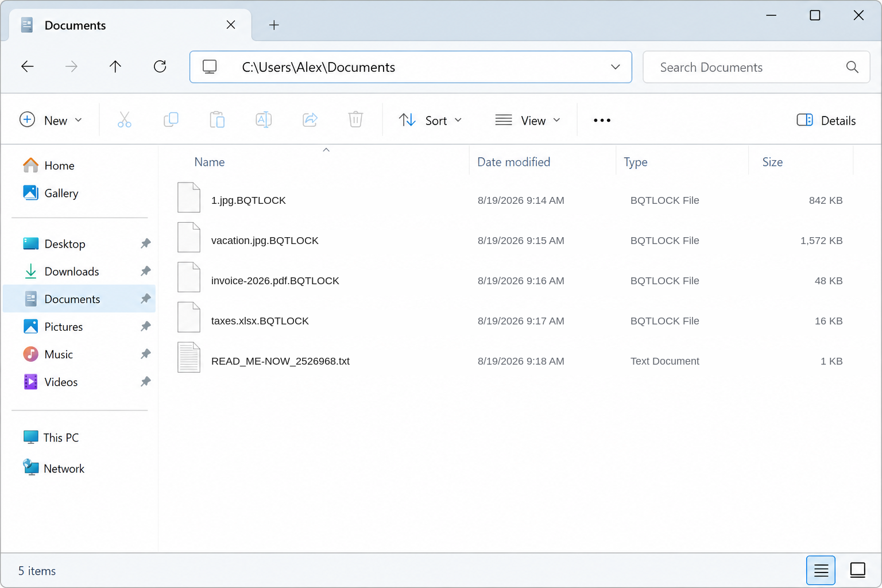
Task: Open Gallery in the navigation pane
Action: [79, 193]
